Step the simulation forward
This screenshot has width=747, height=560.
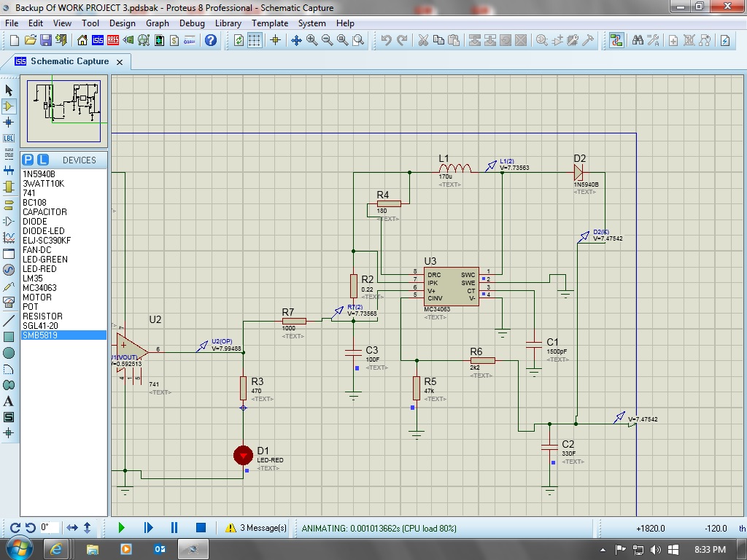pos(148,527)
